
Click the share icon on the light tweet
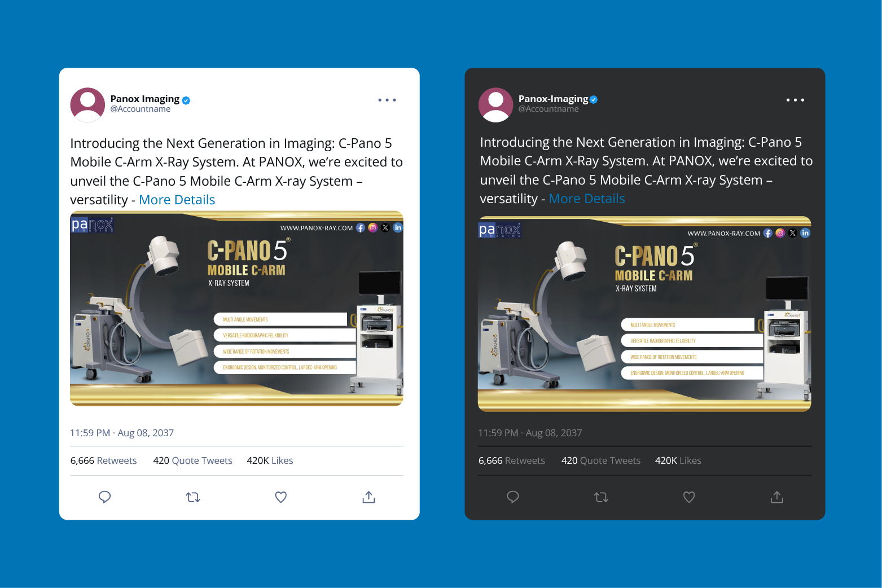368,497
